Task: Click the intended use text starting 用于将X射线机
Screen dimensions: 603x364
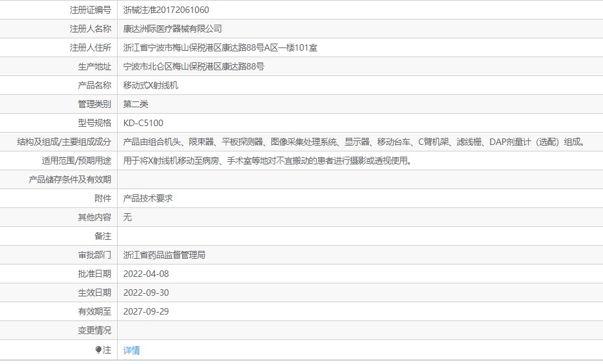Action: (x=267, y=161)
